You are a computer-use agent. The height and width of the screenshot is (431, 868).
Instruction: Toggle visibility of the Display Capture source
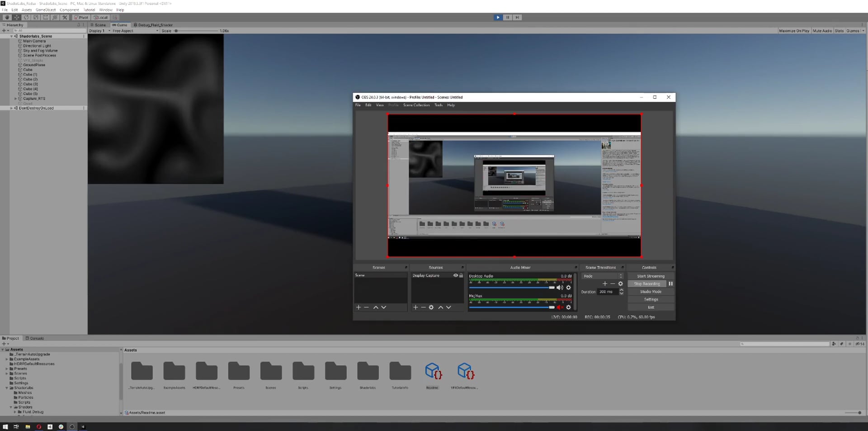456,275
